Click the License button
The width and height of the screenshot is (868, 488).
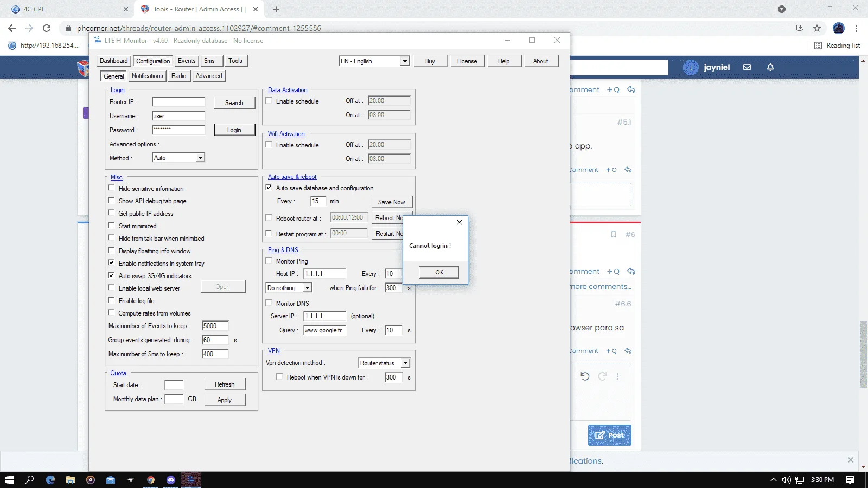(467, 61)
